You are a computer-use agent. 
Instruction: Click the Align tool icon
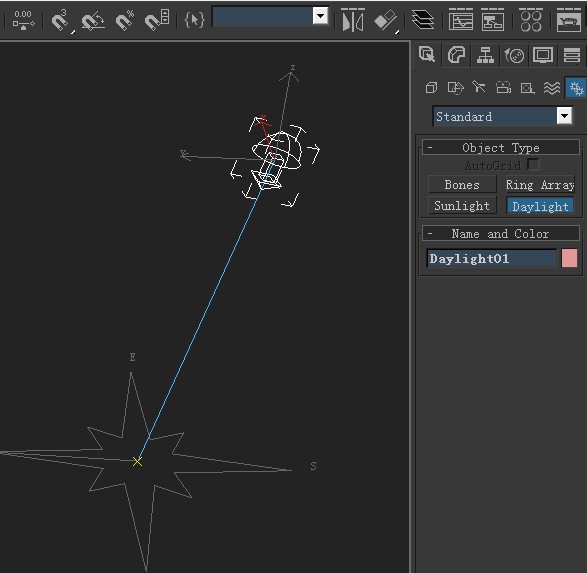[x=386, y=20]
